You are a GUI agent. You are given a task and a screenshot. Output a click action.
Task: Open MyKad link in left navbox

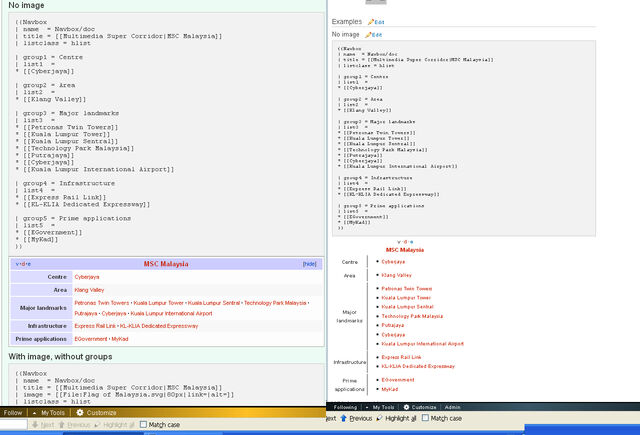pos(120,339)
